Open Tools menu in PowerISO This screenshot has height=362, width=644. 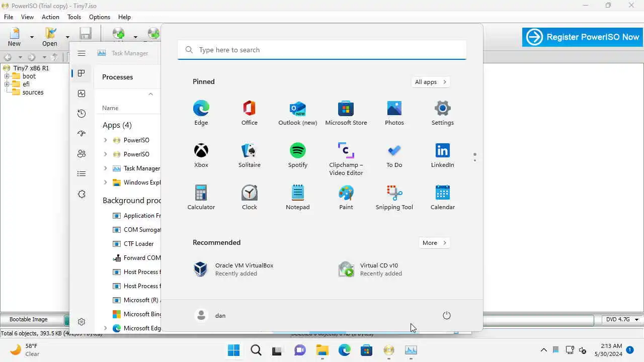click(x=74, y=17)
